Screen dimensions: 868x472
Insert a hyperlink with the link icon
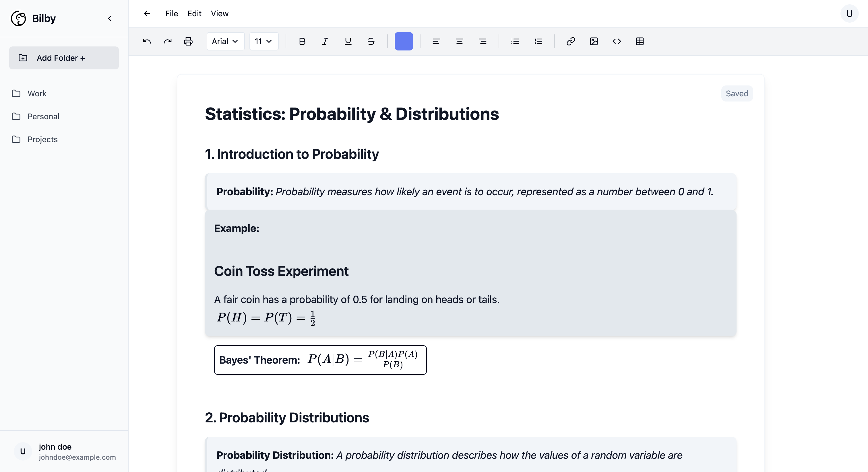pyautogui.click(x=570, y=41)
